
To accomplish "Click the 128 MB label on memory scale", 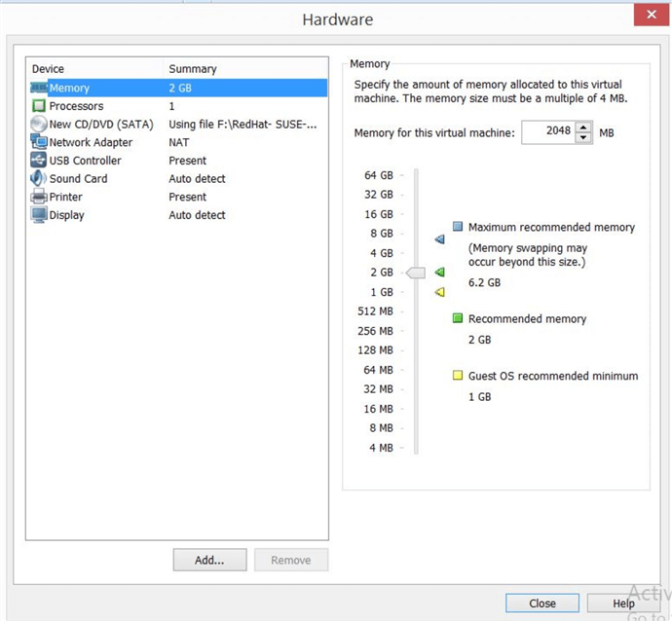I will pos(375,350).
